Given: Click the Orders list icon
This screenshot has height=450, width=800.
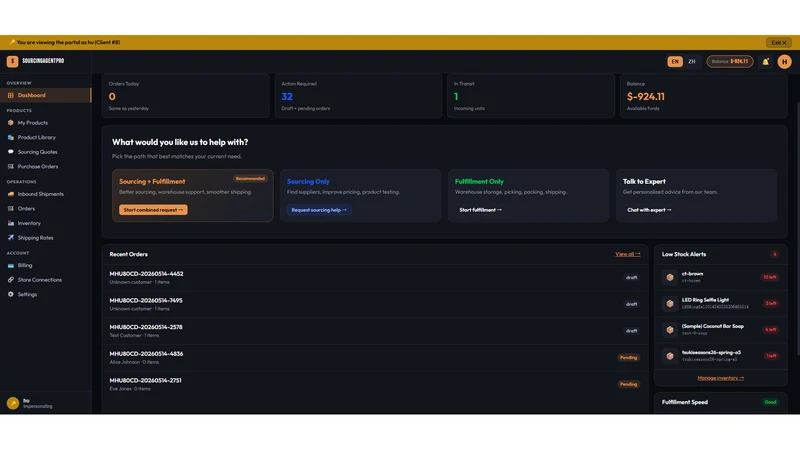Looking at the screenshot, I should coord(11,209).
